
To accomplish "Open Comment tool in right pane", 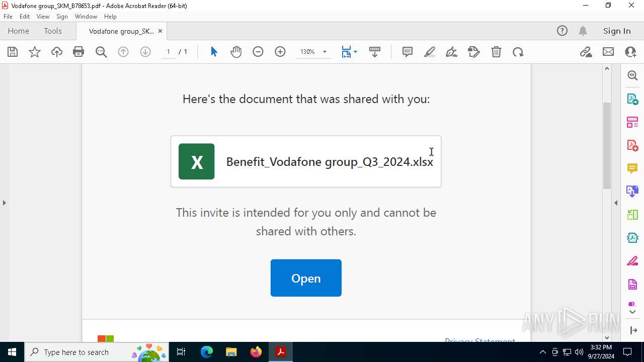I will (632, 168).
